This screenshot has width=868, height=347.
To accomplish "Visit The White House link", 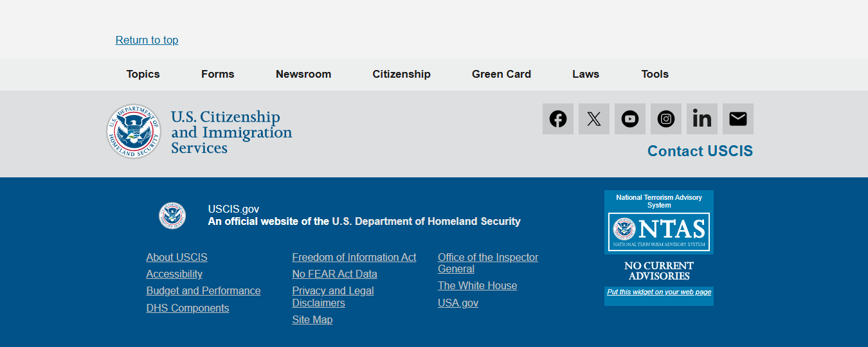I will click(x=477, y=285).
